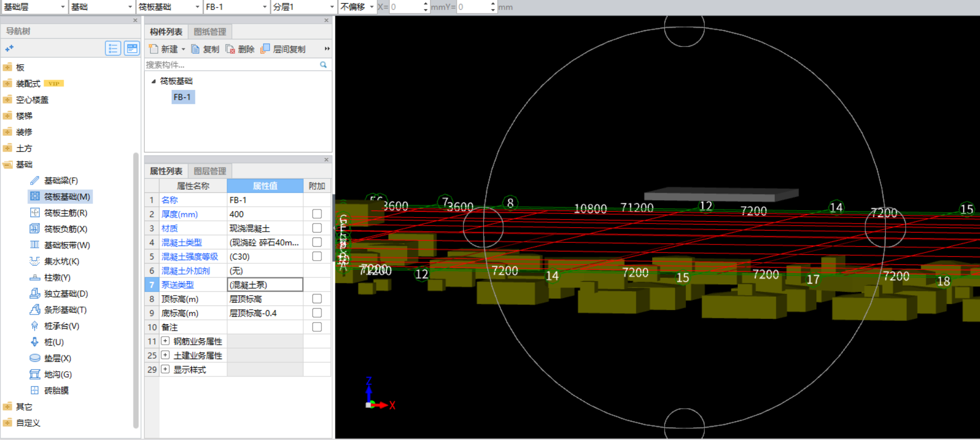Click search magnifier icon in component list
980x440 pixels.
pyautogui.click(x=323, y=65)
